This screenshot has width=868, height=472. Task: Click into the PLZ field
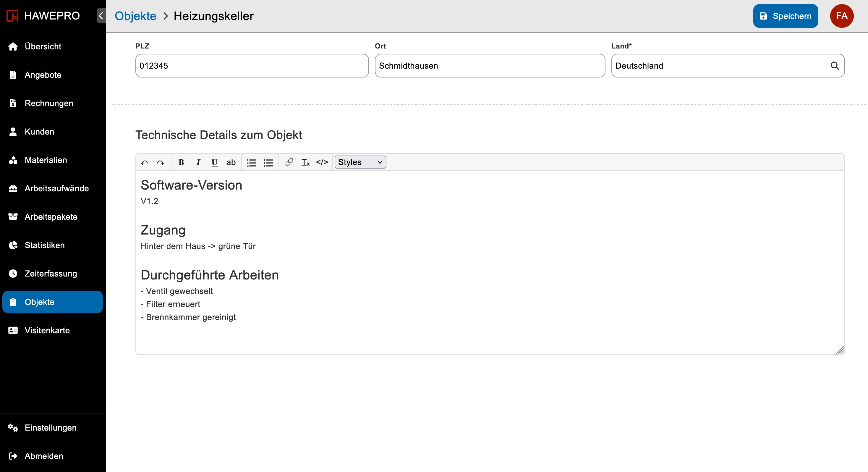[252, 66]
